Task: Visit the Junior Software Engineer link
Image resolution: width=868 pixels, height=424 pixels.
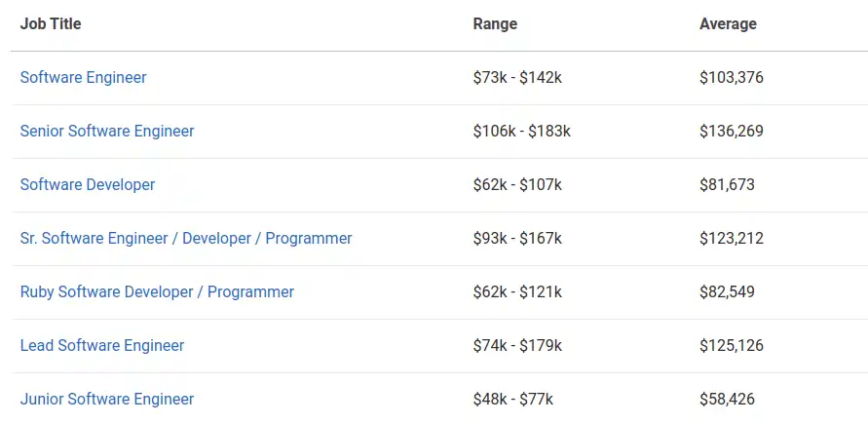Action: pos(107,399)
